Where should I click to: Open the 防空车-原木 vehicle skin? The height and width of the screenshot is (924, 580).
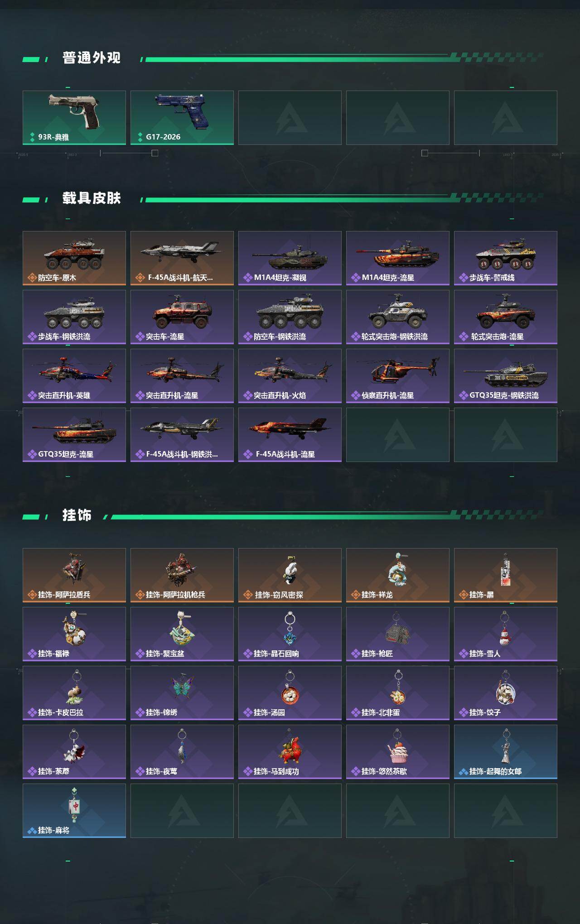74,258
